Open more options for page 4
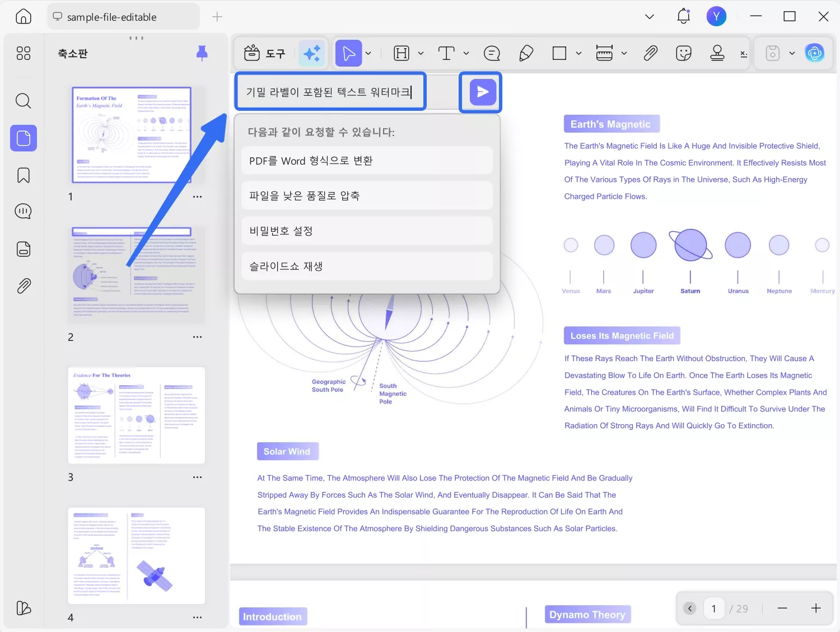840x632 pixels. coord(197,617)
